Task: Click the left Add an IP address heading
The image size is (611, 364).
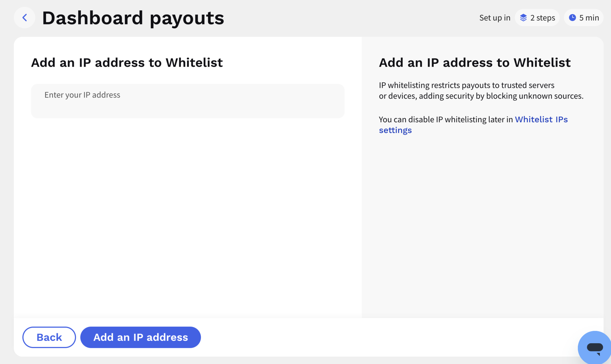Action: pyautogui.click(x=127, y=63)
